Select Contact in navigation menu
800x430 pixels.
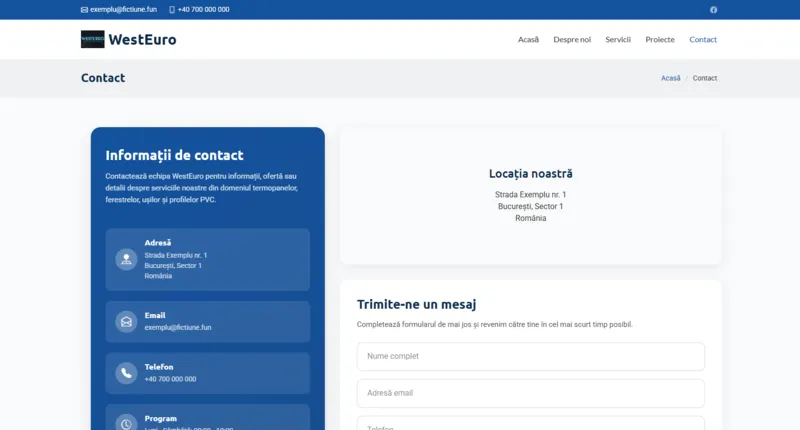[703, 39]
